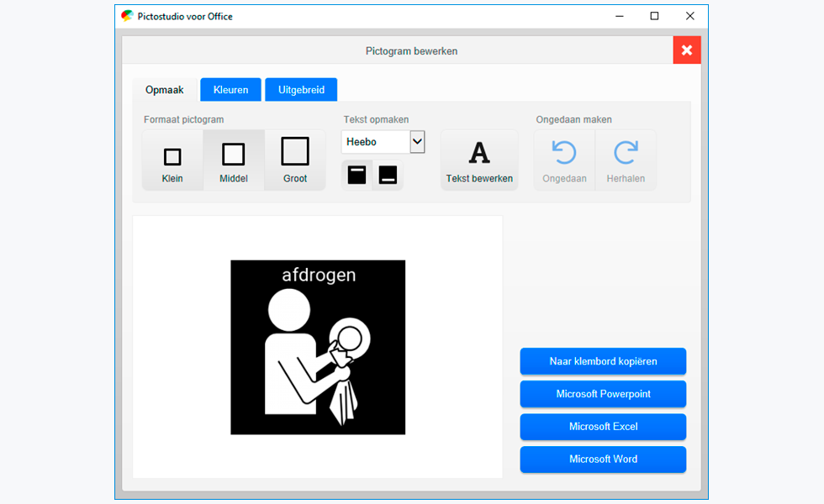Switch to the Kleuren tab
Image resolution: width=824 pixels, height=504 pixels.
[x=230, y=90]
